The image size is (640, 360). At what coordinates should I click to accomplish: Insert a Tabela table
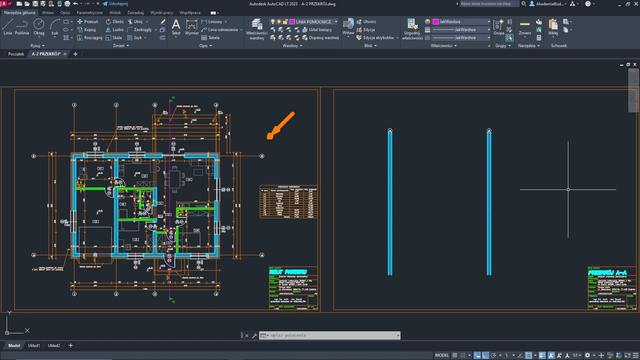point(211,38)
